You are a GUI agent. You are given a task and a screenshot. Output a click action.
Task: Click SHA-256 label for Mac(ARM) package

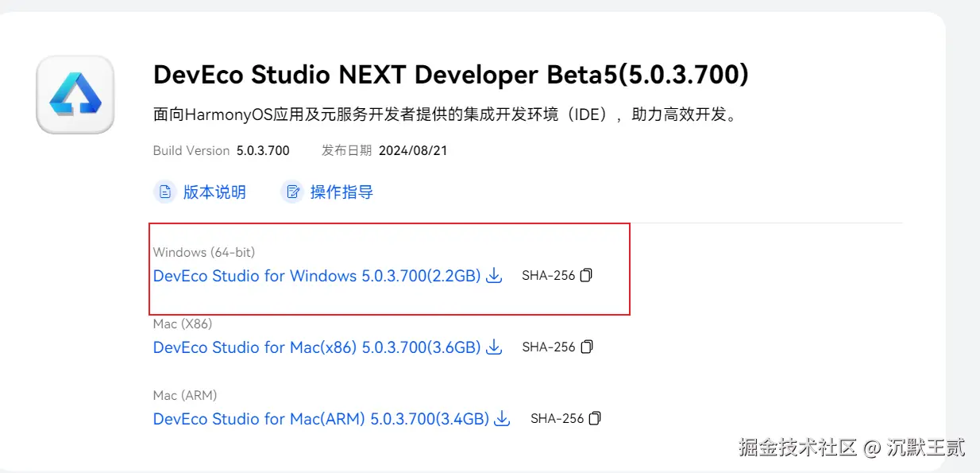[x=557, y=419]
